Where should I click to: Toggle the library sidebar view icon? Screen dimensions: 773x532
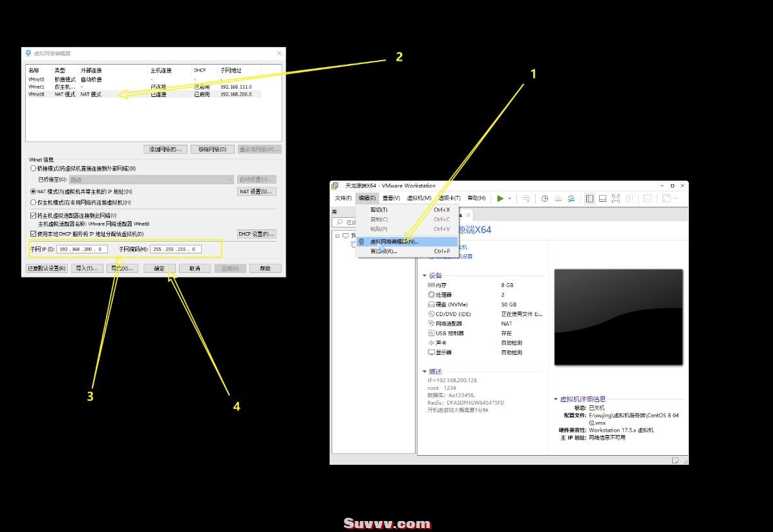tap(589, 198)
